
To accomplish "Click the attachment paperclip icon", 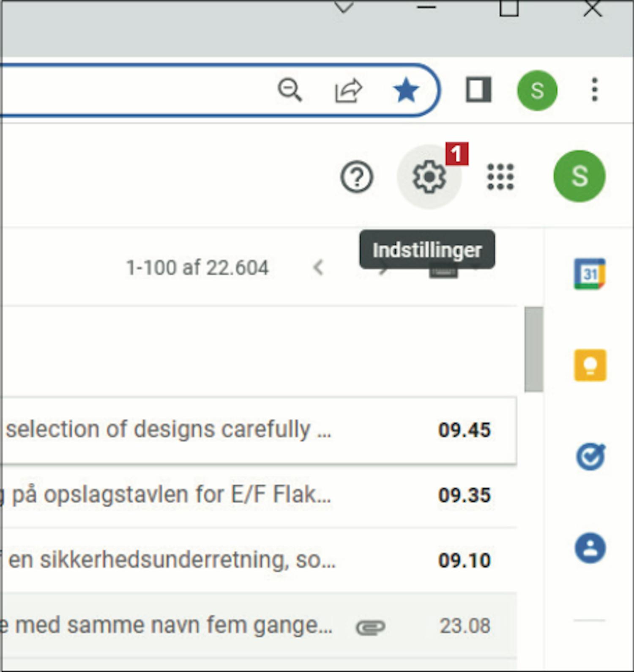I will [370, 627].
